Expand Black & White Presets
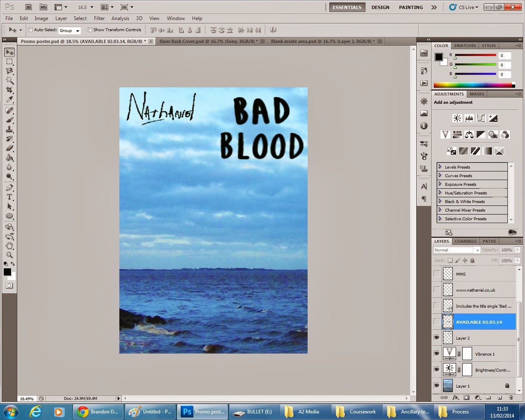This screenshot has height=420, width=525. 440,201
